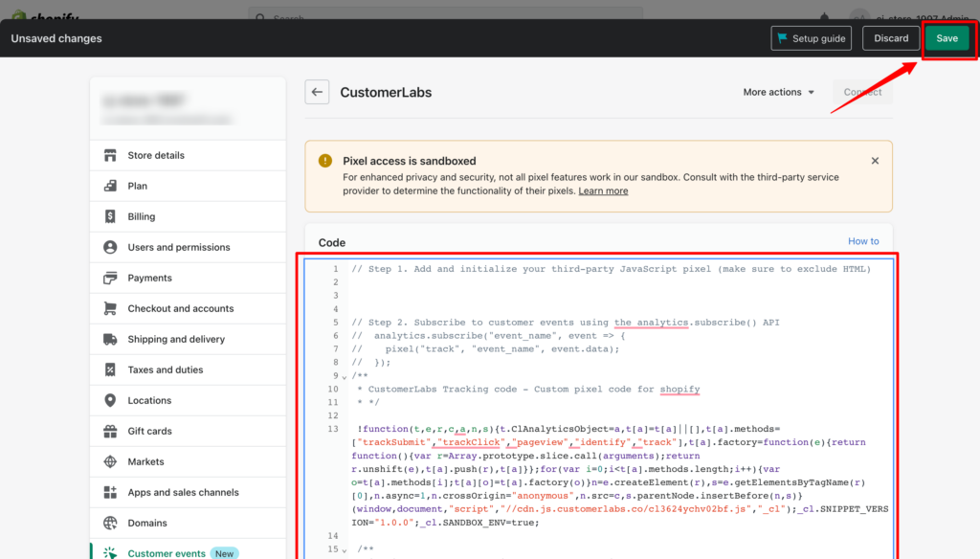Dismiss the sandboxed pixel access banner

pyautogui.click(x=875, y=161)
